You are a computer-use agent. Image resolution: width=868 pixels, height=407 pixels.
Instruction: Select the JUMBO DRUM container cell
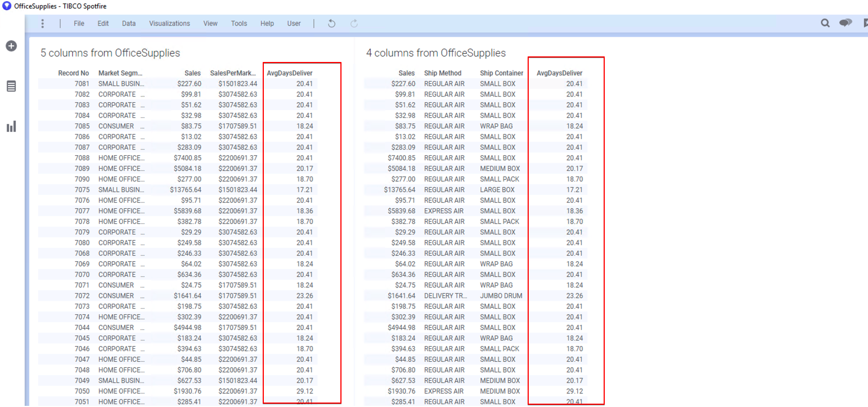click(x=501, y=296)
